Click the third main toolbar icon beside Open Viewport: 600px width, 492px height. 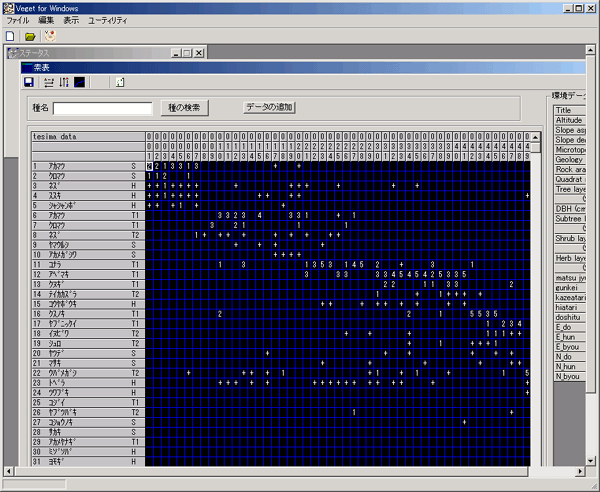[48, 36]
